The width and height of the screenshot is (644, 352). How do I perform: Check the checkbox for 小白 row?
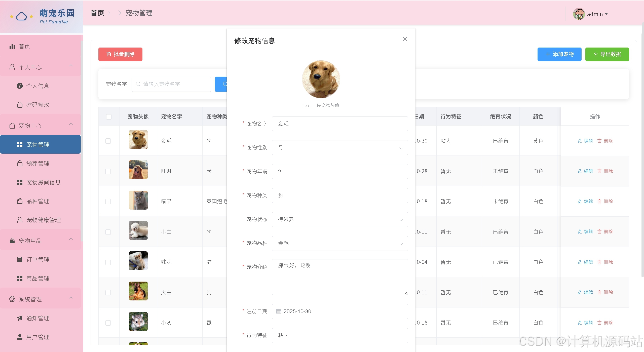108,232
